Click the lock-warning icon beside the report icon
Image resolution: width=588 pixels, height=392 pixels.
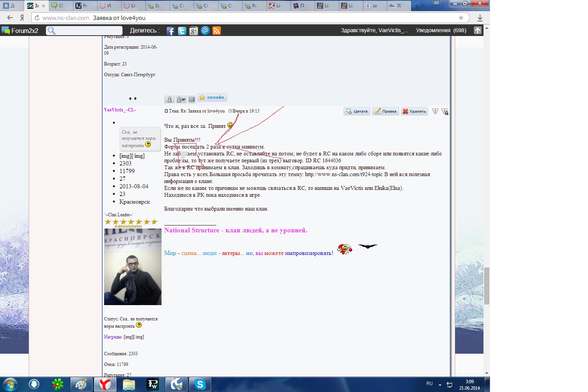[x=444, y=111]
